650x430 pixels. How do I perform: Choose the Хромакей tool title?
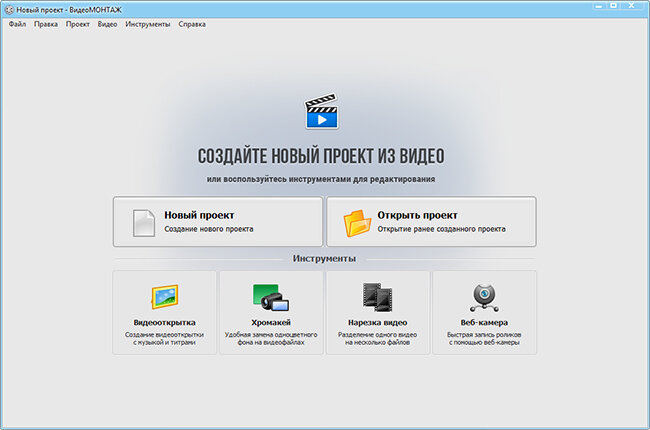point(271,322)
